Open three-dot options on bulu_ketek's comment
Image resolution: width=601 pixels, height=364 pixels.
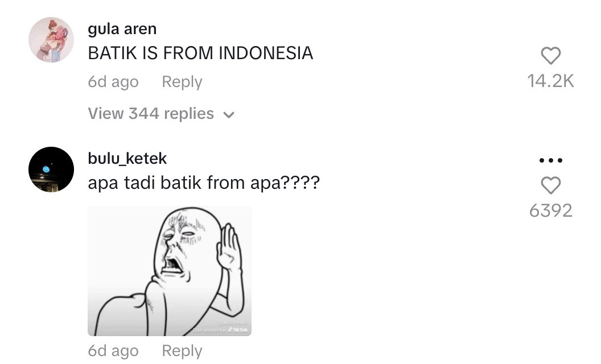(551, 160)
